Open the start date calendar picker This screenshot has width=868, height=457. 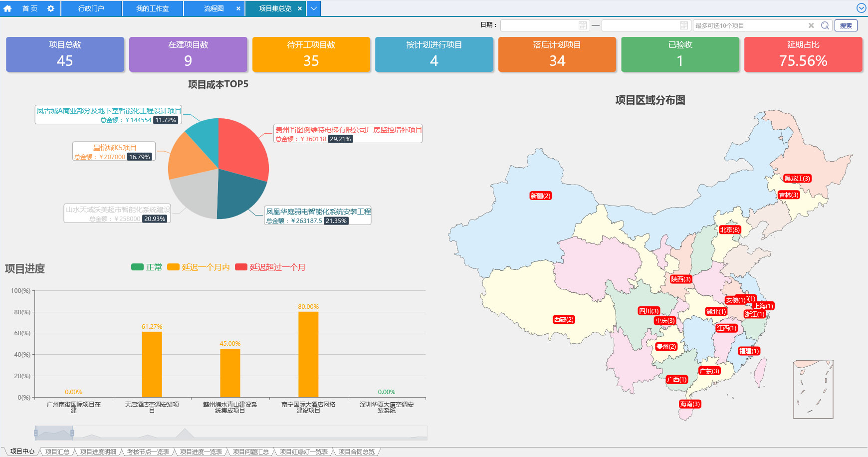pos(582,25)
